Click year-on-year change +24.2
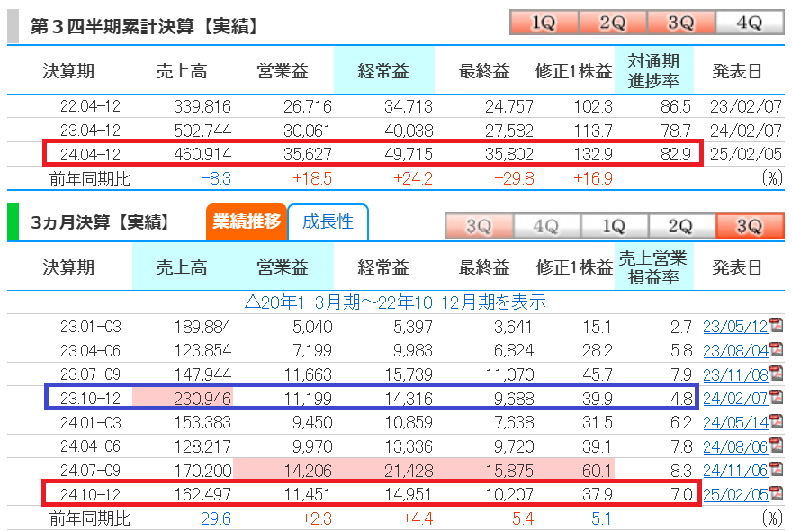Image resolution: width=792 pixels, height=532 pixels. pyautogui.click(x=413, y=178)
